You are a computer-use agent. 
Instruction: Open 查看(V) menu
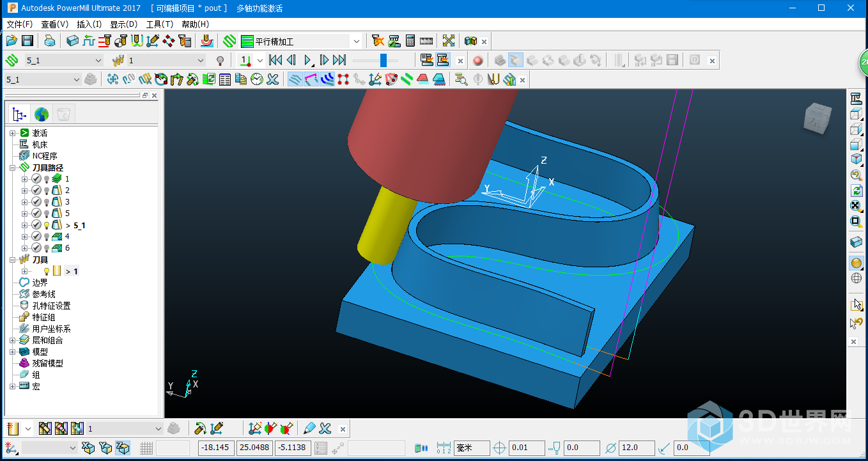click(x=55, y=24)
